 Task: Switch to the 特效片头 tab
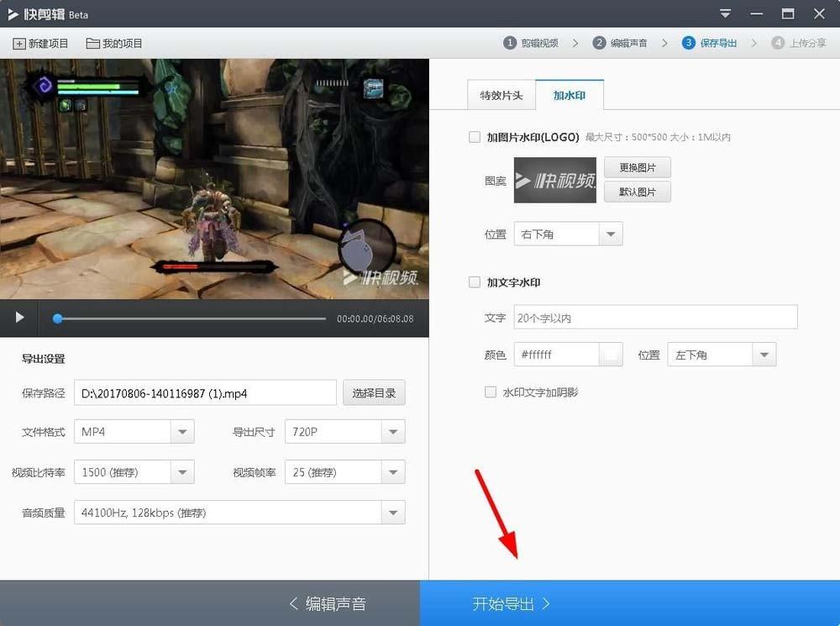(501, 95)
